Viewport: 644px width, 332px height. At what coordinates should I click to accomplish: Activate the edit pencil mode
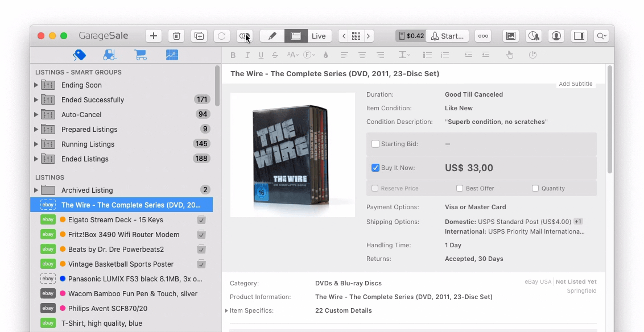click(271, 35)
